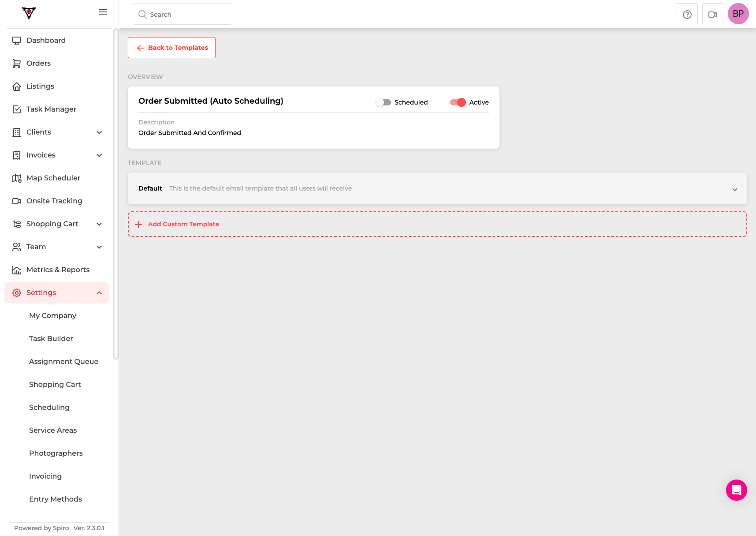Expand the Shopping Cart sidebar chevron
This screenshot has height=536, width=756.
click(99, 224)
